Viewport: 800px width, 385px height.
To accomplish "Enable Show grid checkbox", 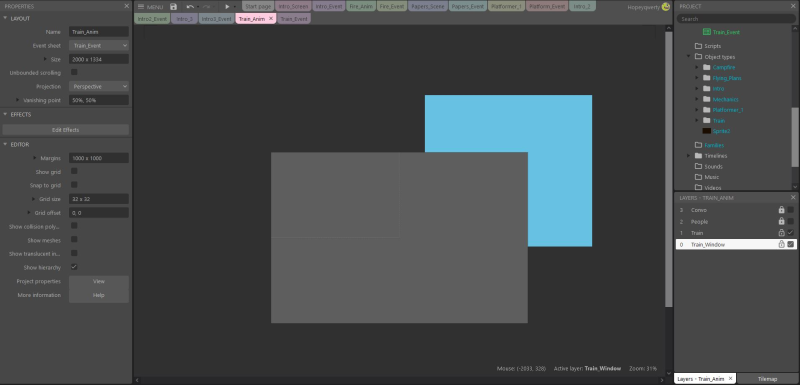I will click(74, 171).
